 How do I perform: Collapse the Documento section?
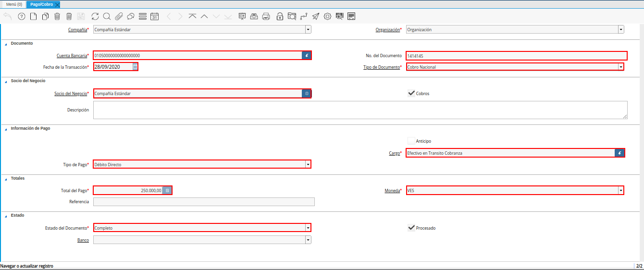(6, 43)
